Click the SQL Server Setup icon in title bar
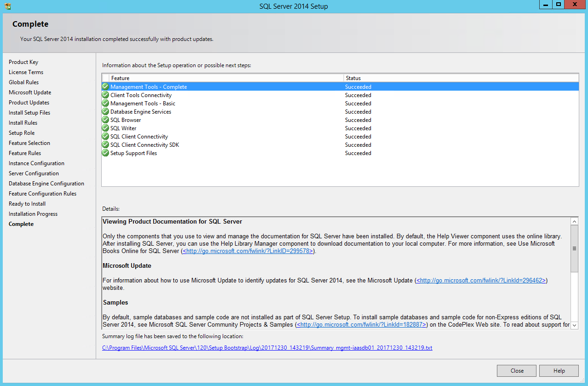This screenshot has height=386, width=588. pos(6,5)
